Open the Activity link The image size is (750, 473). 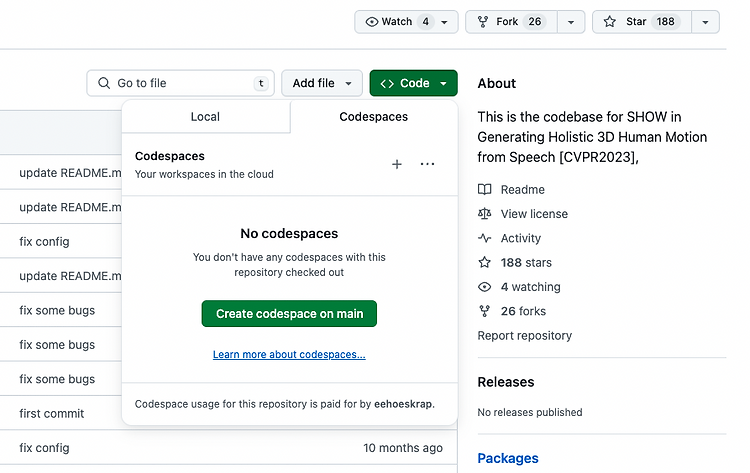521,238
